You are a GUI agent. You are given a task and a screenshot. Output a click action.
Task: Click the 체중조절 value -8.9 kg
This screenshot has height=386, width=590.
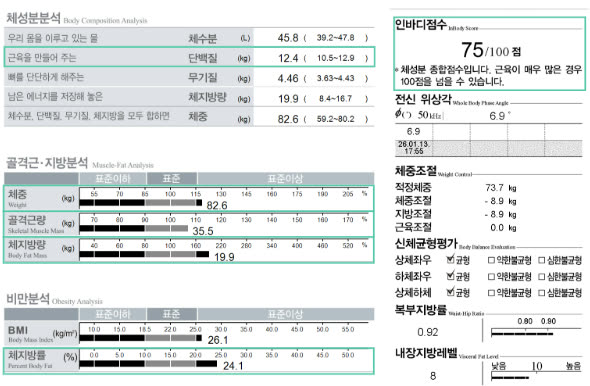[x=500, y=201]
